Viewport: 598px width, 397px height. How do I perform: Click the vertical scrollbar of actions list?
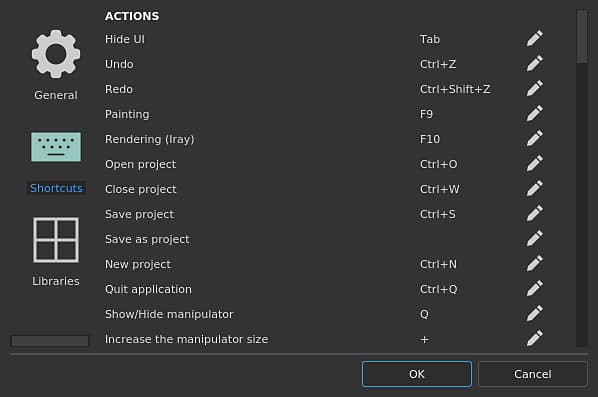pyautogui.click(x=582, y=178)
